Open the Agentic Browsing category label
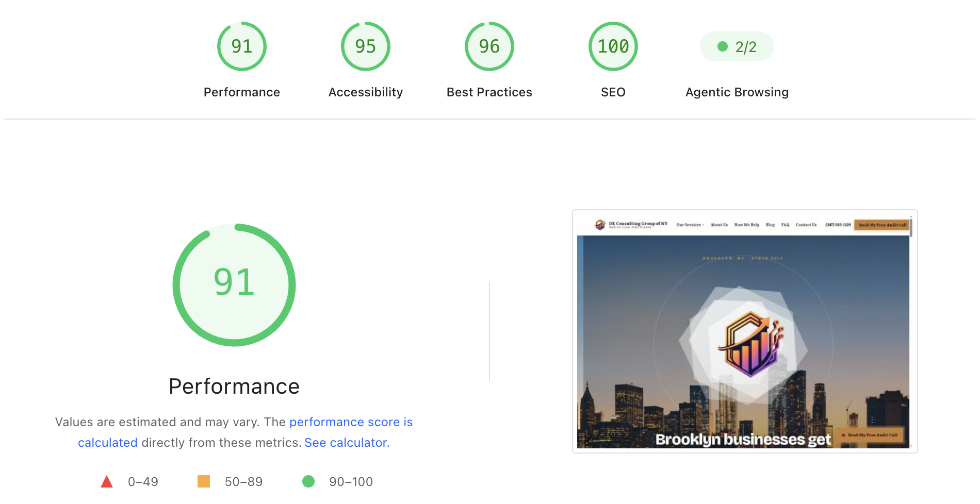 click(737, 92)
